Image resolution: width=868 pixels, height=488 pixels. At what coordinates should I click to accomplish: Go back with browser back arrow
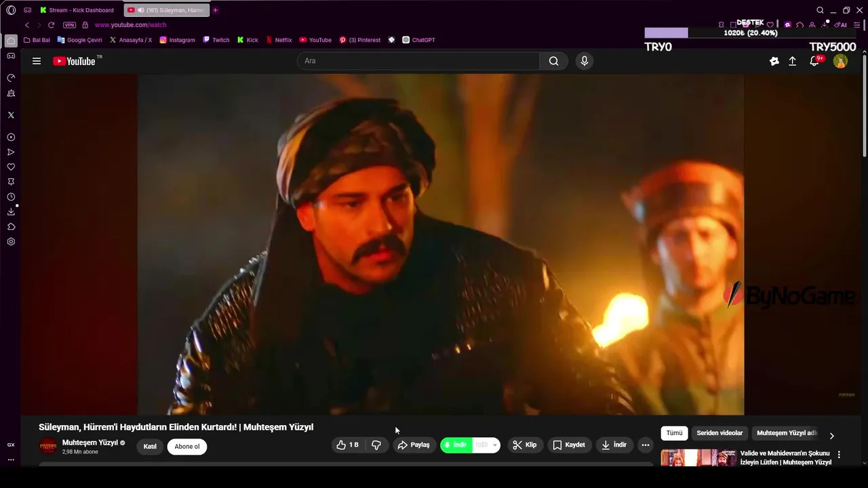click(27, 25)
